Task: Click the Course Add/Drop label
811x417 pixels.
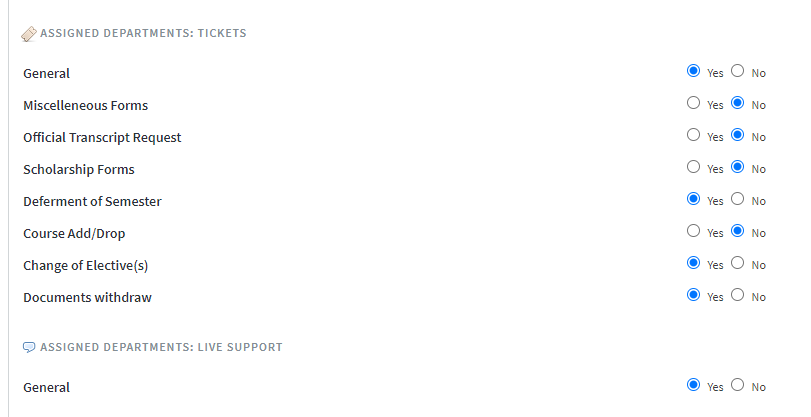Action: click(x=74, y=233)
